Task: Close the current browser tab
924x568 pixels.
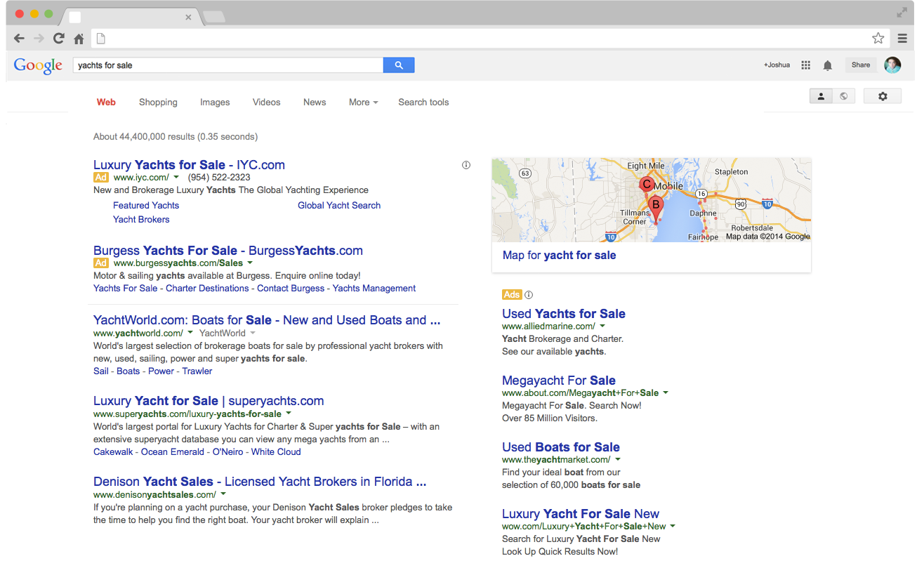Action: pos(188,17)
